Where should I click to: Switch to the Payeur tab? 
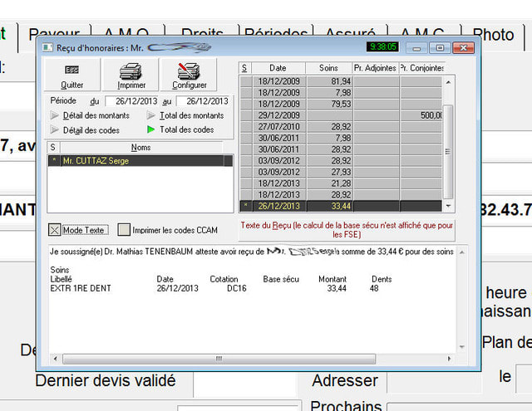(x=54, y=34)
